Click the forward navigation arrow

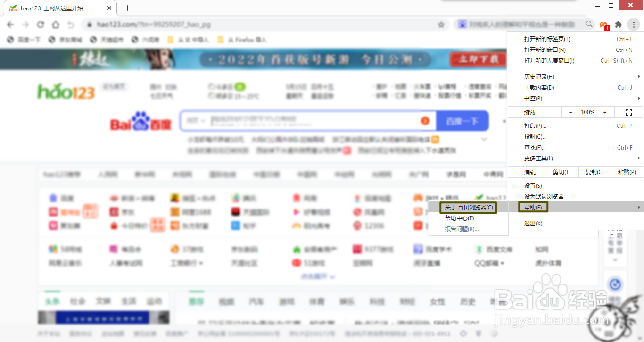click(x=25, y=25)
